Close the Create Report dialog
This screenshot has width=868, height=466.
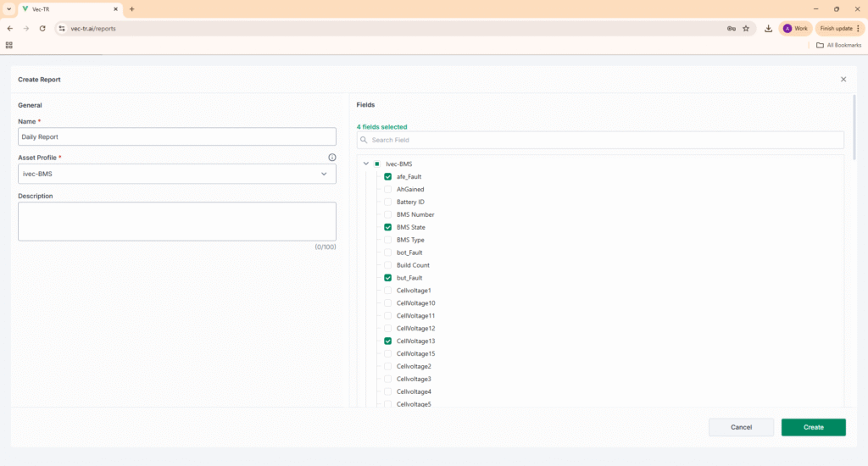[x=843, y=79]
